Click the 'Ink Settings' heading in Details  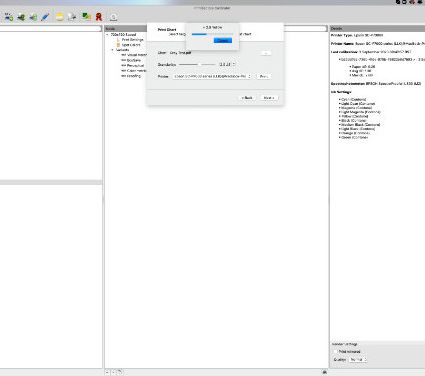(x=341, y=92)
